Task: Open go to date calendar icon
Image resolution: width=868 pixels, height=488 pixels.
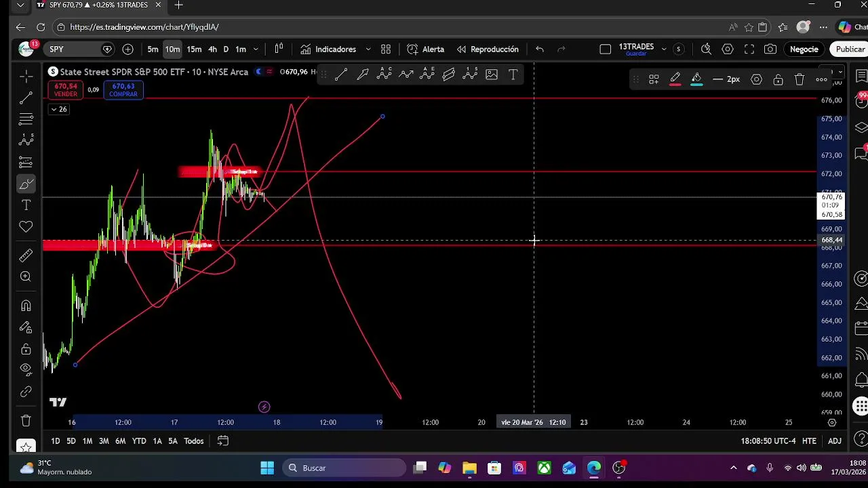Action: click(x=222, y=441)
